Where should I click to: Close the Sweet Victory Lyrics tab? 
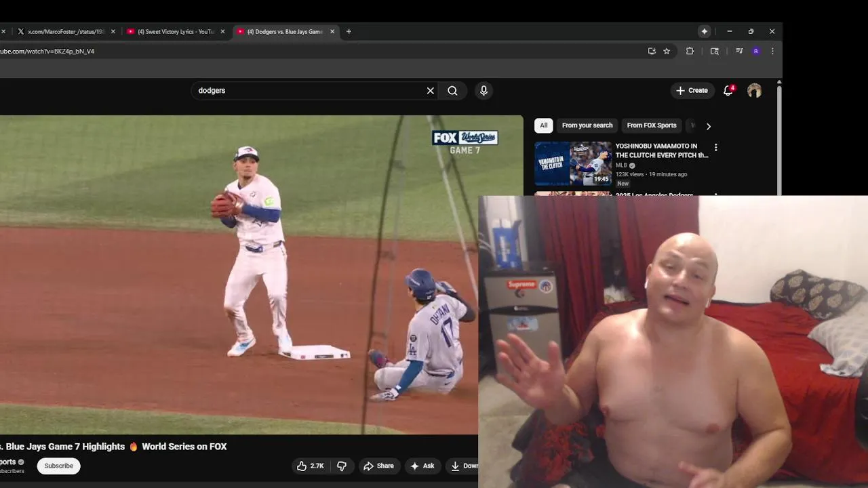[222, 31]
